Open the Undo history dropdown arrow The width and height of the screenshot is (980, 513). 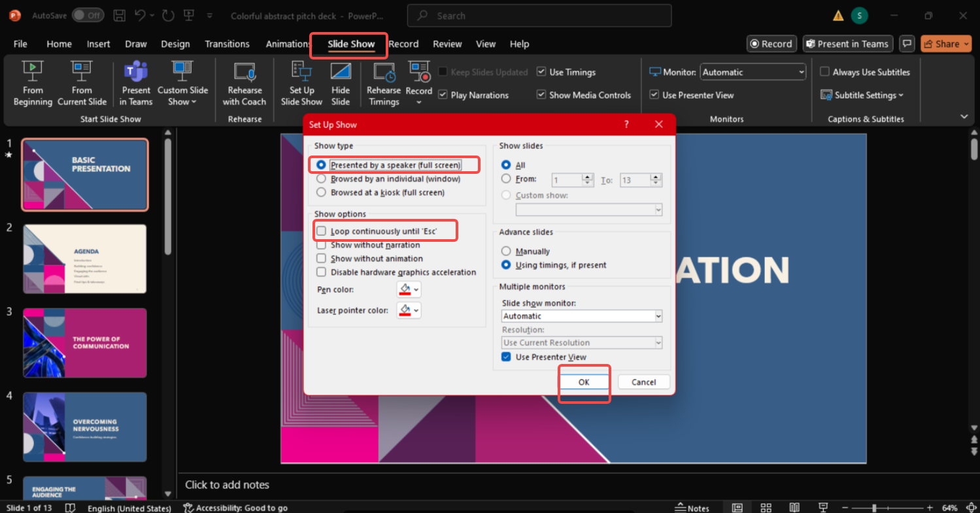152,15
